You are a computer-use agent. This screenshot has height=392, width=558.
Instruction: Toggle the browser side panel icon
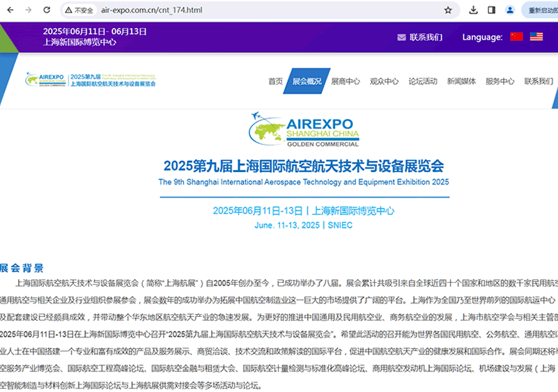tap(491, 10)
